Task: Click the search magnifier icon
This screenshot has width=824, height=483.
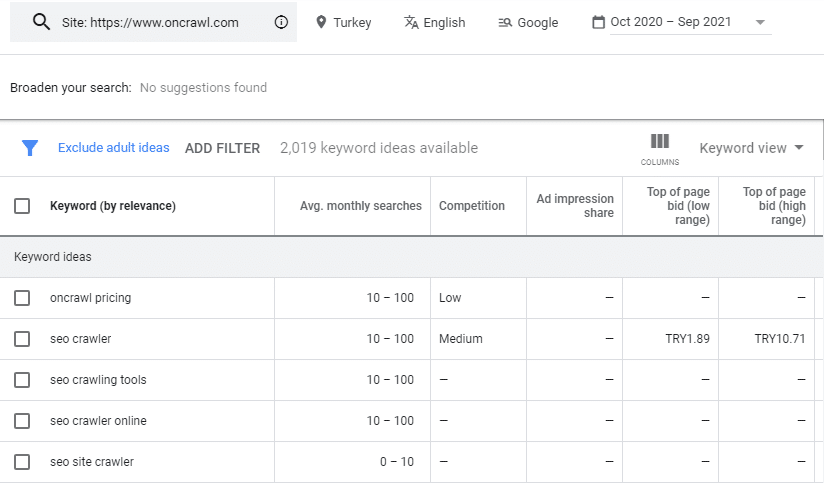Action: click(x=41, y=22)
